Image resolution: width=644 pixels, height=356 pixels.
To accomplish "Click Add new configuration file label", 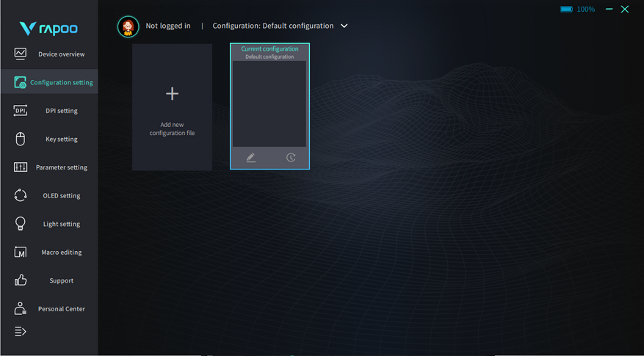I will point(172,129).
